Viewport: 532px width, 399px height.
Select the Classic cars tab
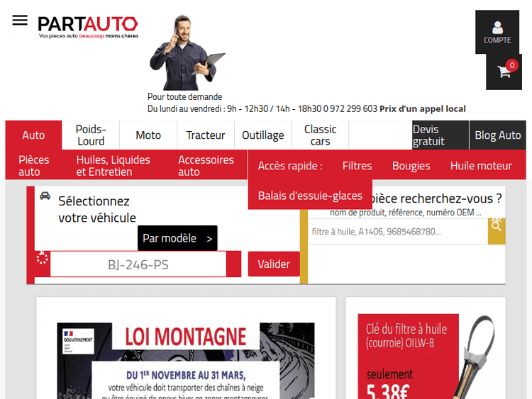[321, 135]
